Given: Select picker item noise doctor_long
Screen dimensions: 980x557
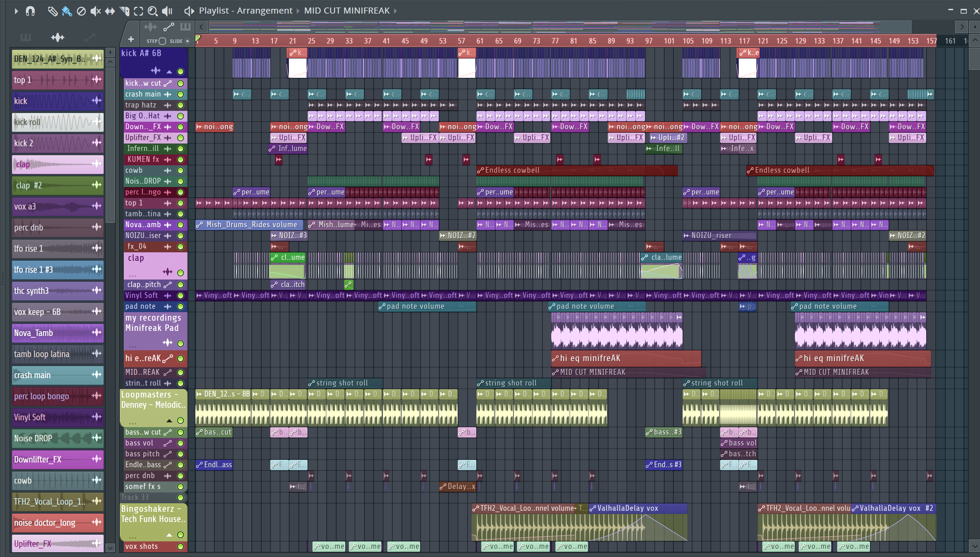Looking at the screenshot, I should point(58,523).
